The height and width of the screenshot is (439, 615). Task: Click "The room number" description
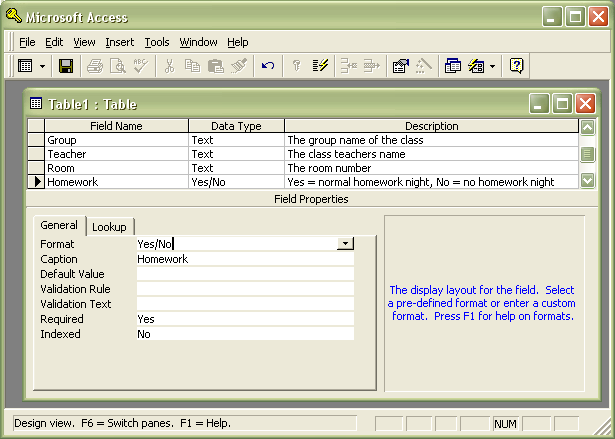click(x=431, y=168)
